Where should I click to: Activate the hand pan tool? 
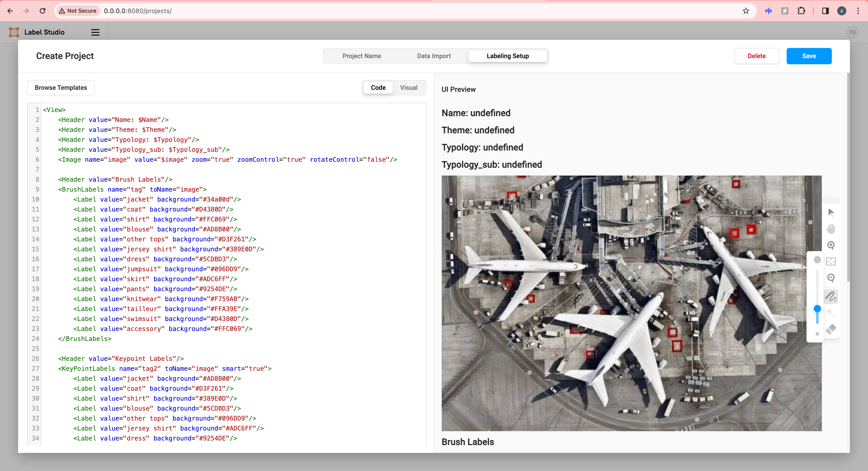tap(831, 229)
